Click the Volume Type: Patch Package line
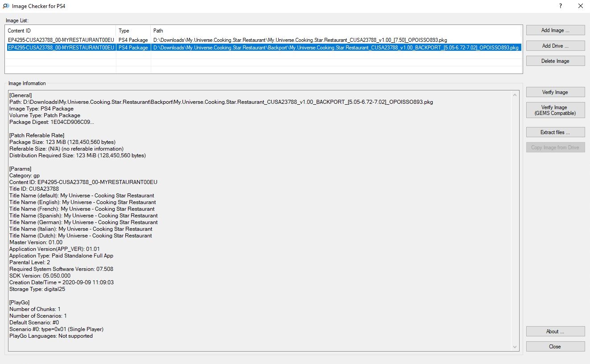The height and width of the screenshot is (364, 590). 45,115
